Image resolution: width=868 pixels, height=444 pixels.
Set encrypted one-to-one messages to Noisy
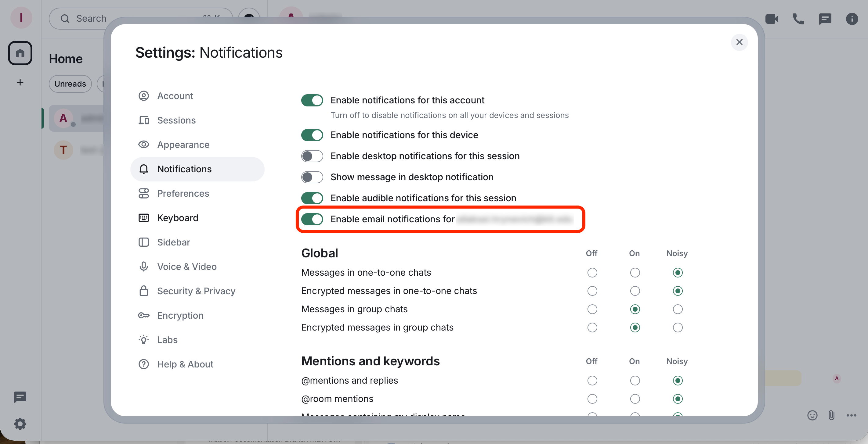point(677,291)
